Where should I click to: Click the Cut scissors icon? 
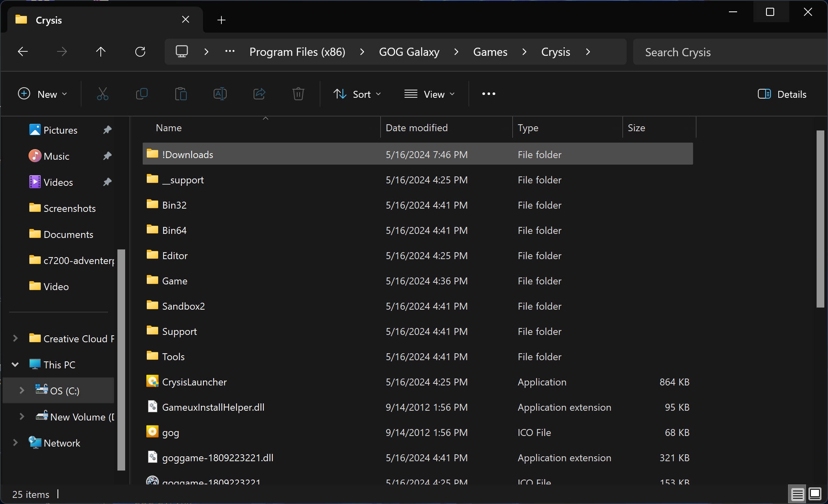103,94
